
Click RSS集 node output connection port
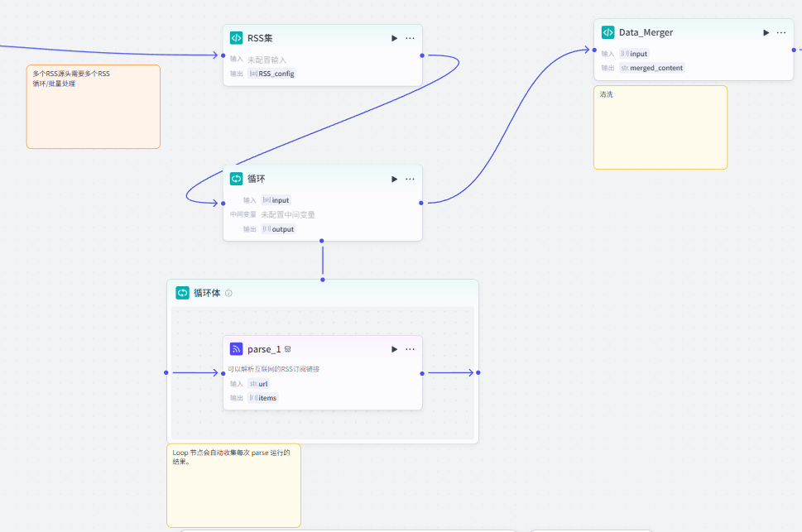[x=422, y=55]
